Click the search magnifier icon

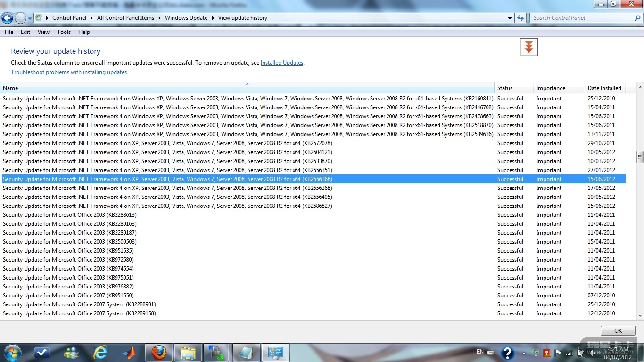pos(637,18)
